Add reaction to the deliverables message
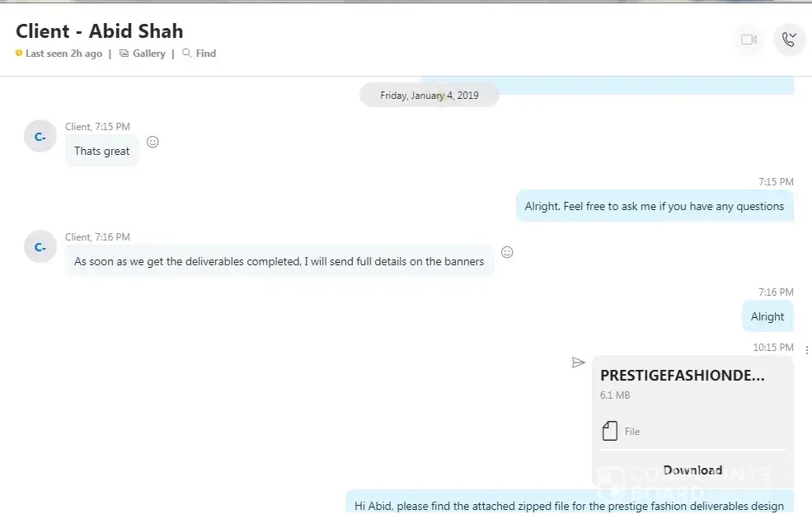Image resolution: width=812 pixels, height=519 pixels. coord(507,252)
